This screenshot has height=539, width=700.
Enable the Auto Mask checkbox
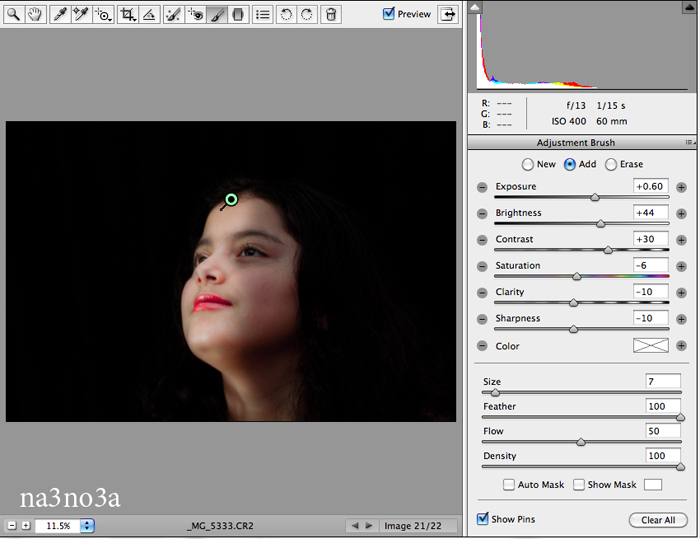(509, 485)
